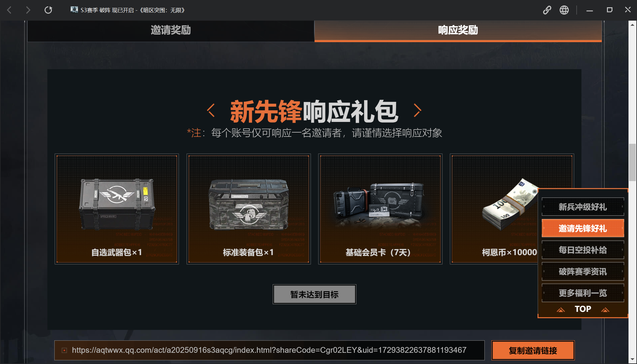
Task: Show previous gift pack with left chevron
Action: [x=211, y=110]
